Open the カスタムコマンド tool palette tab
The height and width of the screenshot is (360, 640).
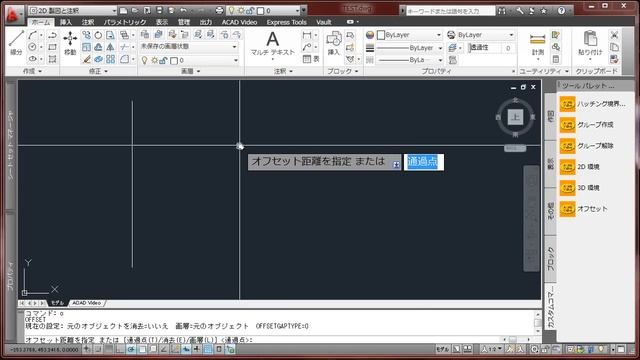551,307
